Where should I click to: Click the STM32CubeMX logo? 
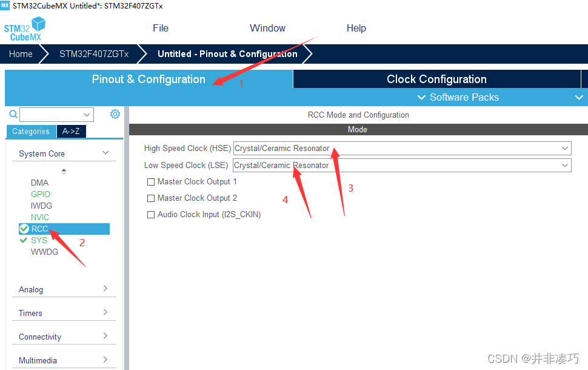(x=25, y=29)
